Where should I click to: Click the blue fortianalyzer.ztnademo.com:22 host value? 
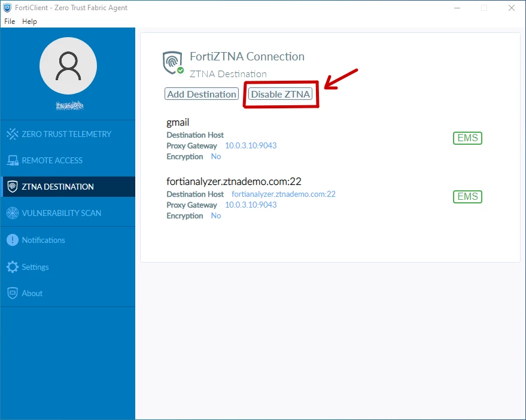(284, 194)
